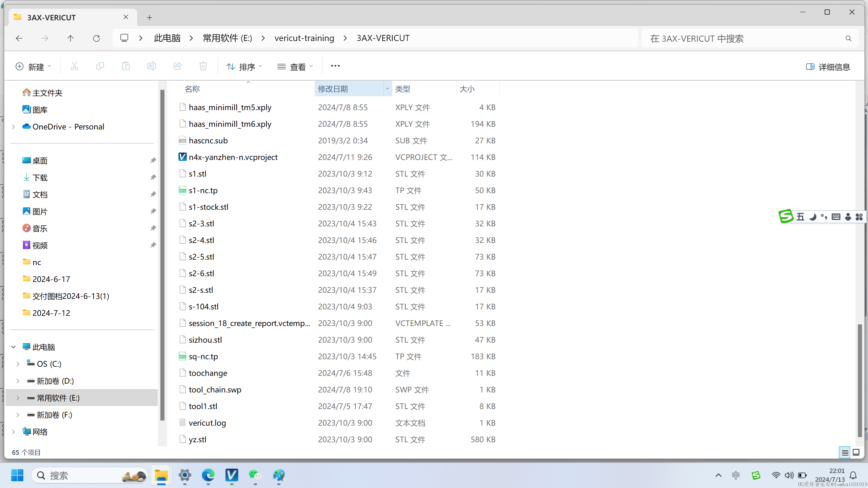Open 修改日期 column filter dropdown

click(387, 88)
